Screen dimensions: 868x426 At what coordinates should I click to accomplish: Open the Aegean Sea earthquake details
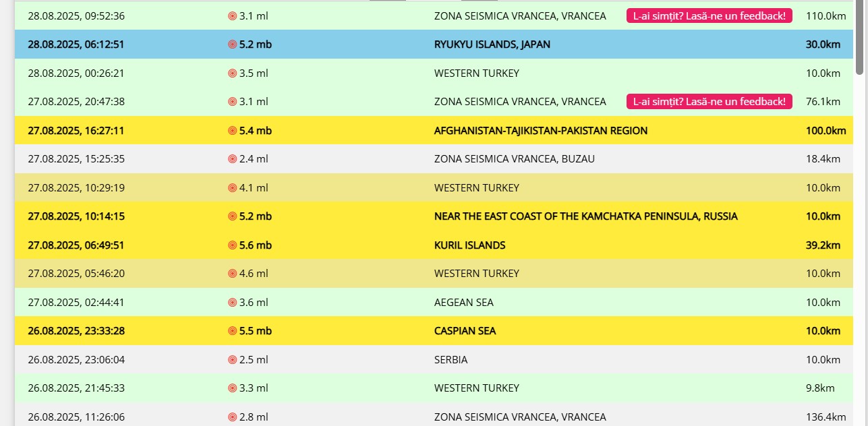tap(463, 303)
